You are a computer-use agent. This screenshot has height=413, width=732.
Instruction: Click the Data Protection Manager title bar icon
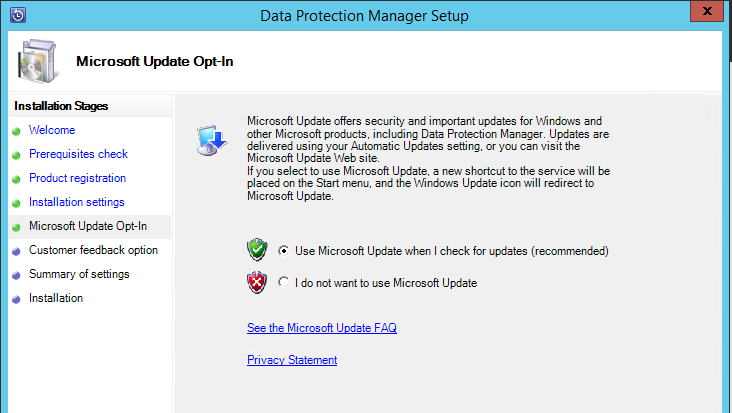[x=18, y=15]
